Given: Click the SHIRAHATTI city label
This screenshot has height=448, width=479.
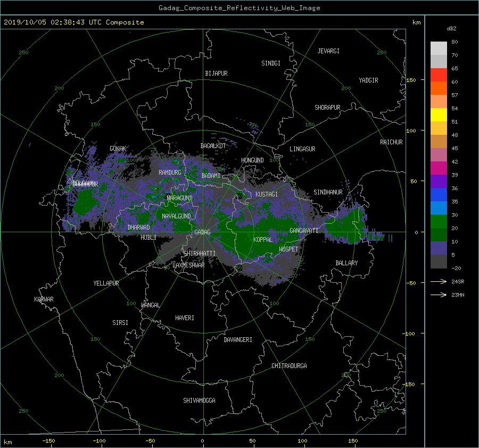Looking at the screenshot, I should [x=200, y=254].
